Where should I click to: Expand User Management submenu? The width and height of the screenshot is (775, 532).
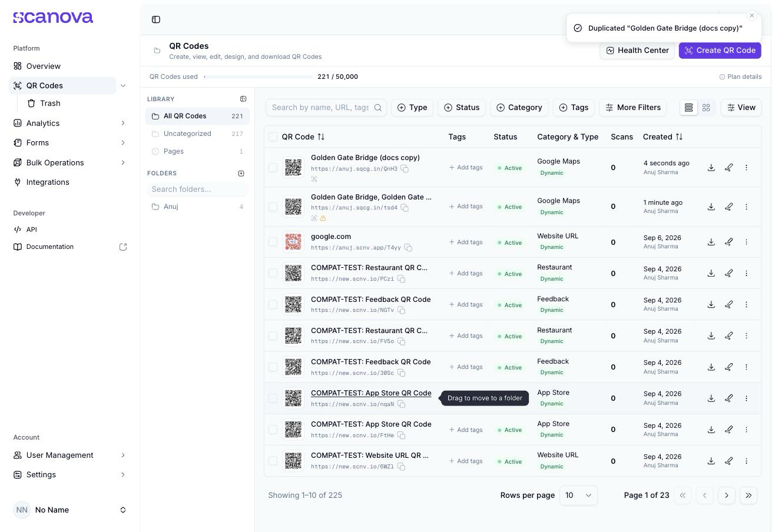click(123, 455)
